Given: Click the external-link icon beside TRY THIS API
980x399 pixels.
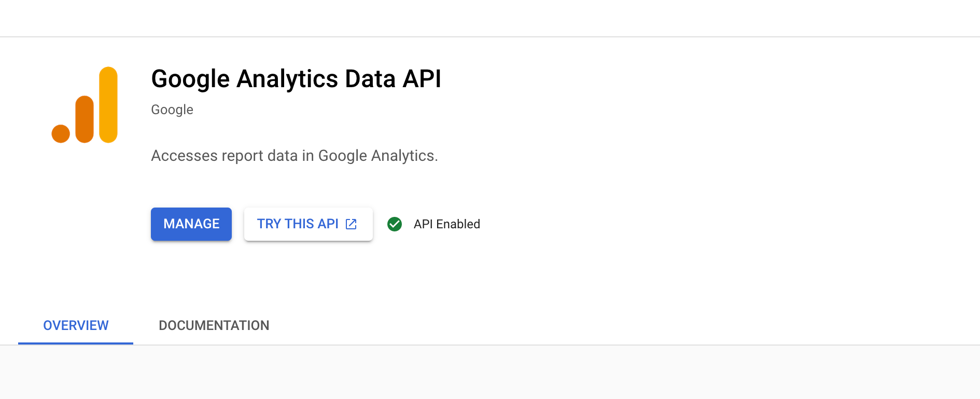Looking at the screenshot, I should tap(351, 224).
